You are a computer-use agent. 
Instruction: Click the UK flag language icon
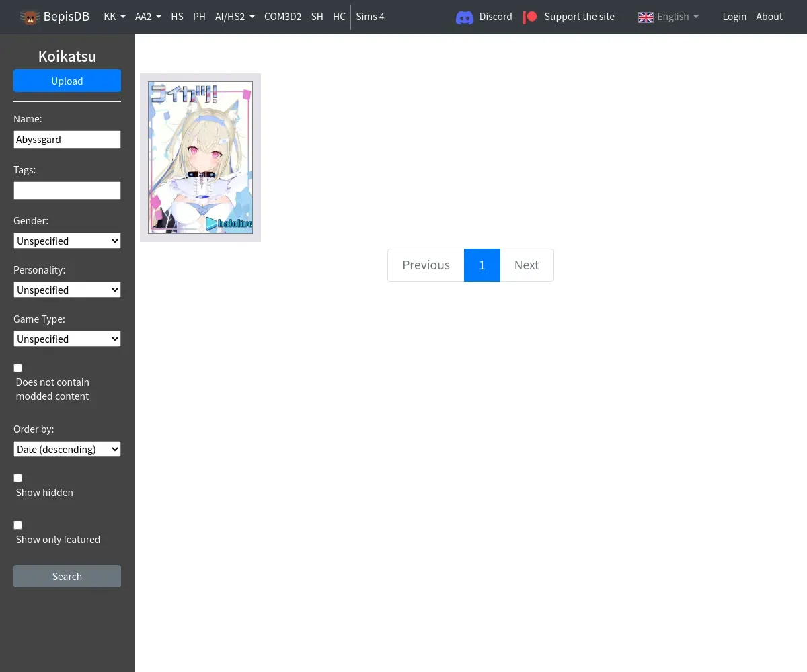point(646,17)
